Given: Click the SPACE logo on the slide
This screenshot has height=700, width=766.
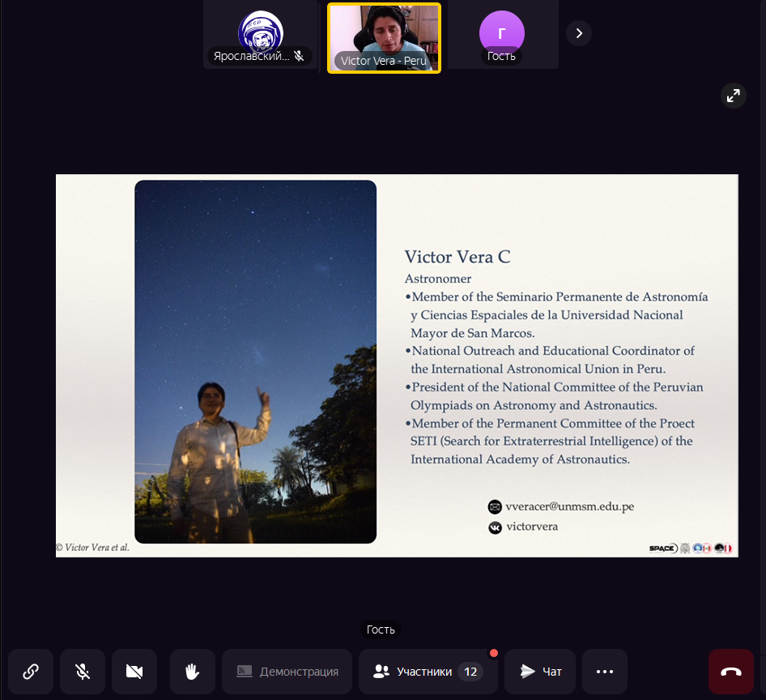Looking at the screenshot, I should 662,548.
